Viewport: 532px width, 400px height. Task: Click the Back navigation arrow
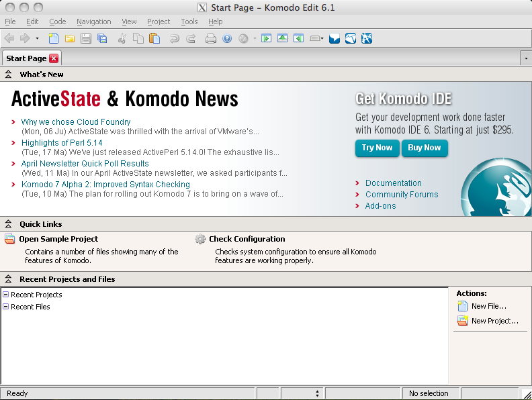9,38
